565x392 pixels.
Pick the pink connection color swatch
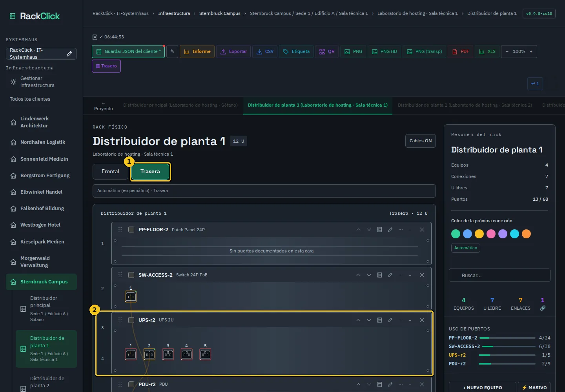click(491, 234)
